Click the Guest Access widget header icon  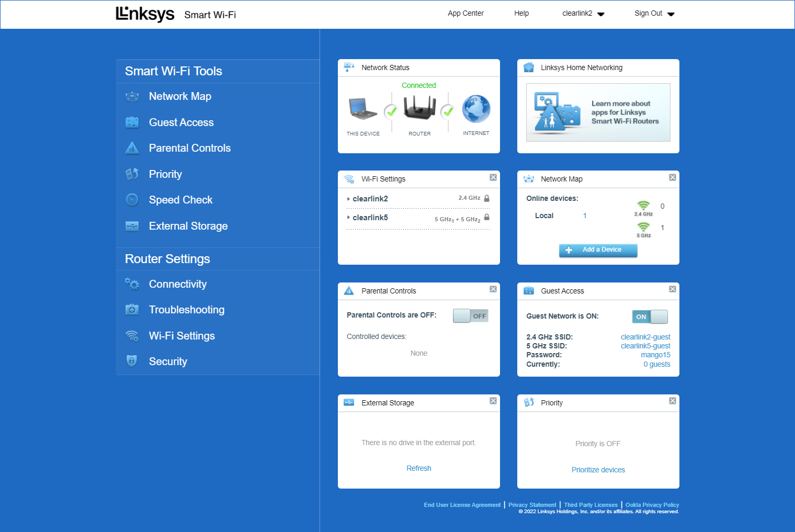pyautogui.click(x=529, y=291)
